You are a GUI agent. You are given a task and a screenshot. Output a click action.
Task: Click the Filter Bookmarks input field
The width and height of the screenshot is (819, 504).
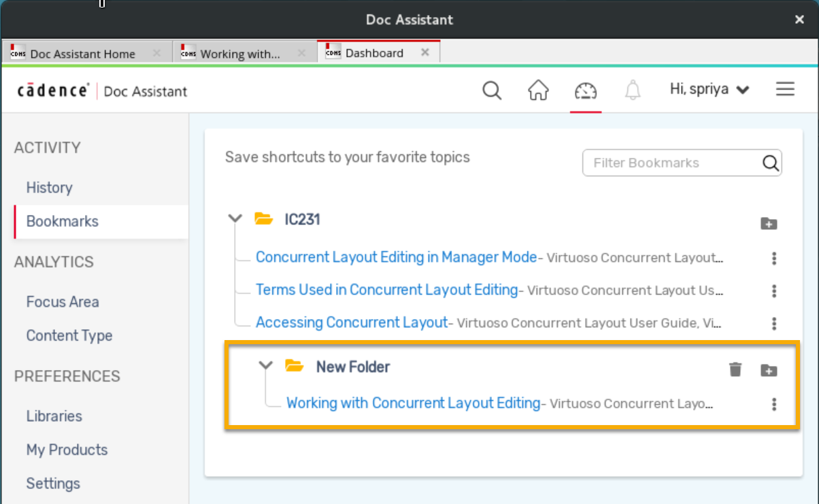tap(673, 163)
